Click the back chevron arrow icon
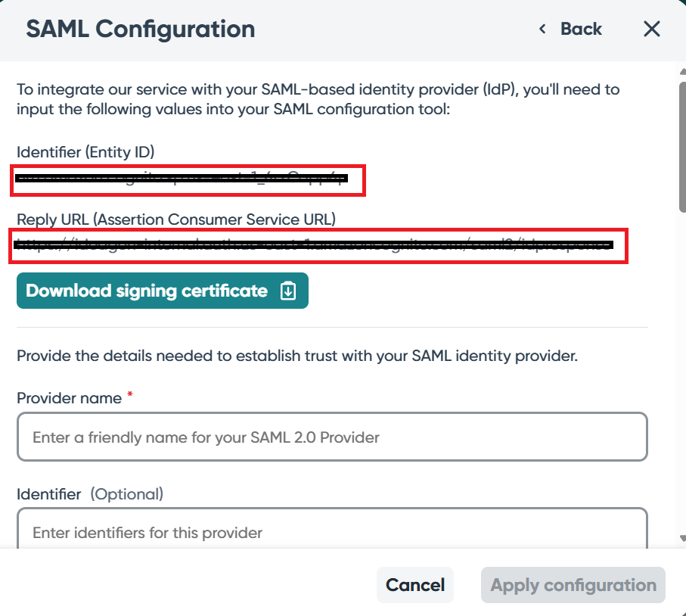 pos(542,30)
